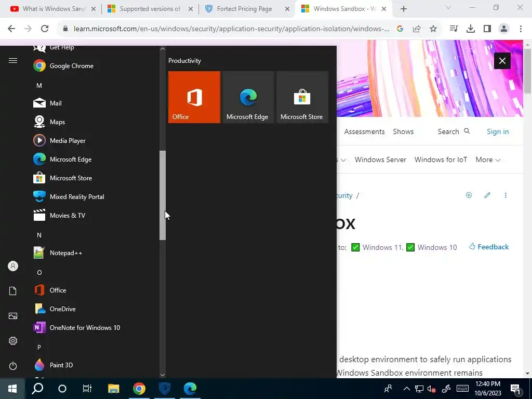Viewport: 532px width, 399px height.
Task: Open the Fortect shield app on the taskbar
Action: point(165,389)
